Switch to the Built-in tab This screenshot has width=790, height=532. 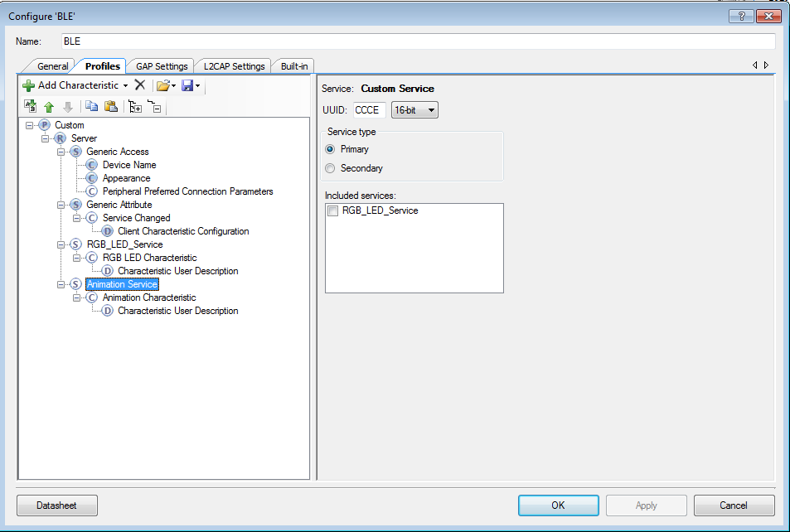coord(294,66)
